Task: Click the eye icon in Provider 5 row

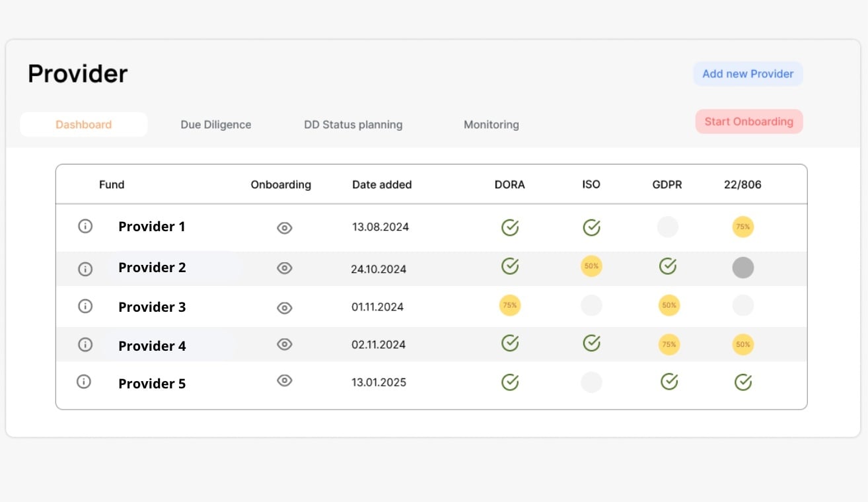Action: point(284,380)
